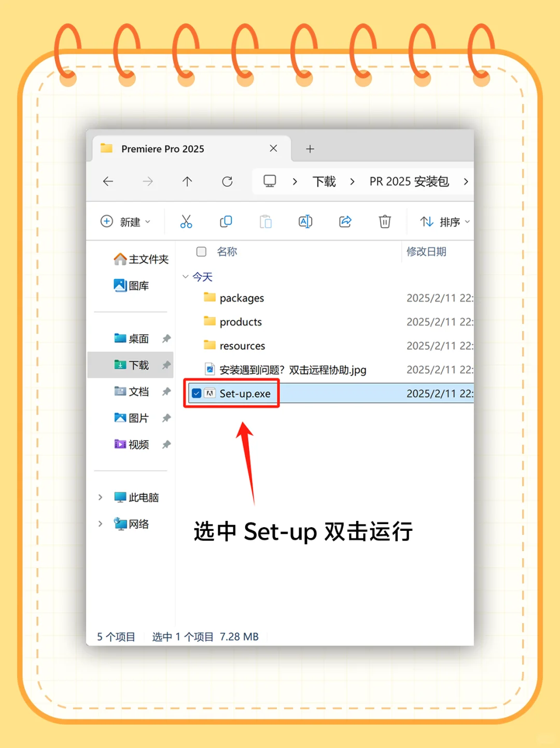Click the Cut icon in the toolbar
This screenshot has width=560, height=748.
click(x=186, y=221)
